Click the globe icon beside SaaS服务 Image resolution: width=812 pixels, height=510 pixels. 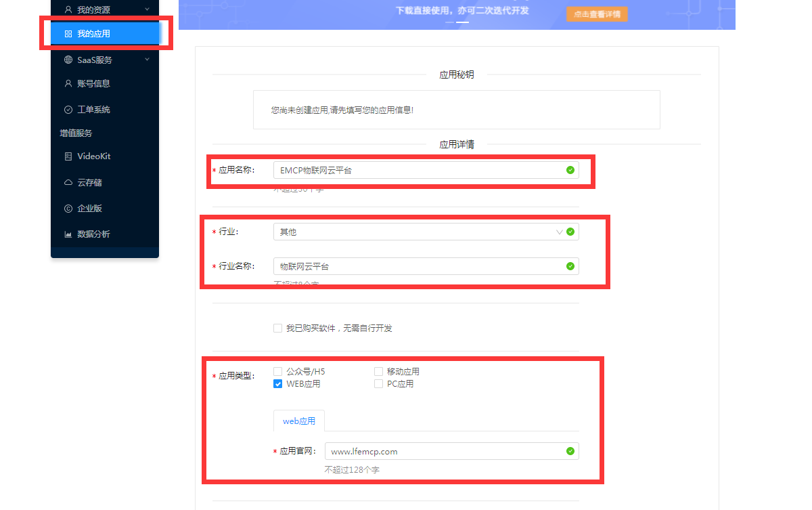(x=68, y=60)
